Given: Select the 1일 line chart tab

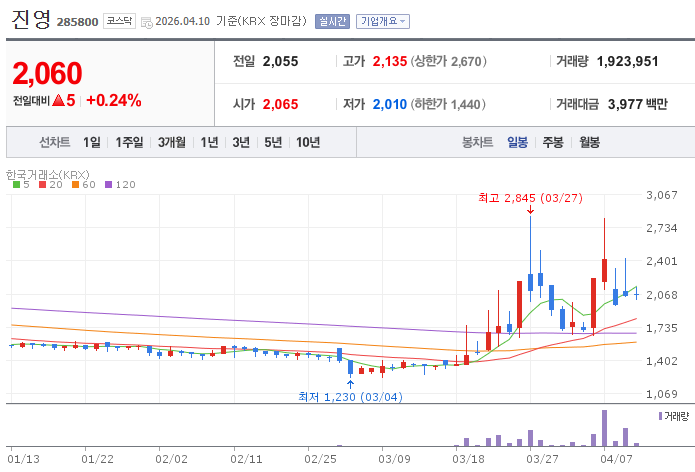Looking at the screenshot, I should [x=92, y=142].
